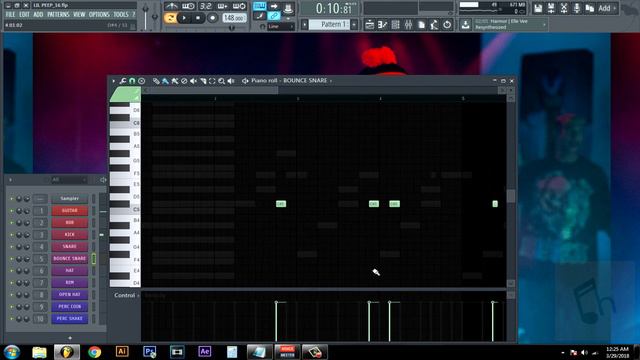Click the microphone recording icon

tap(576, 8)
